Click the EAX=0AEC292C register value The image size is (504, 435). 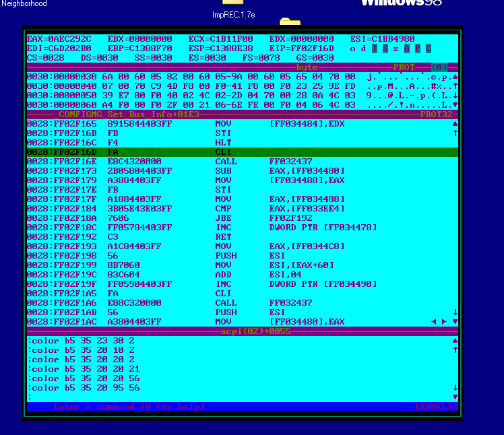tap(59, 39)
